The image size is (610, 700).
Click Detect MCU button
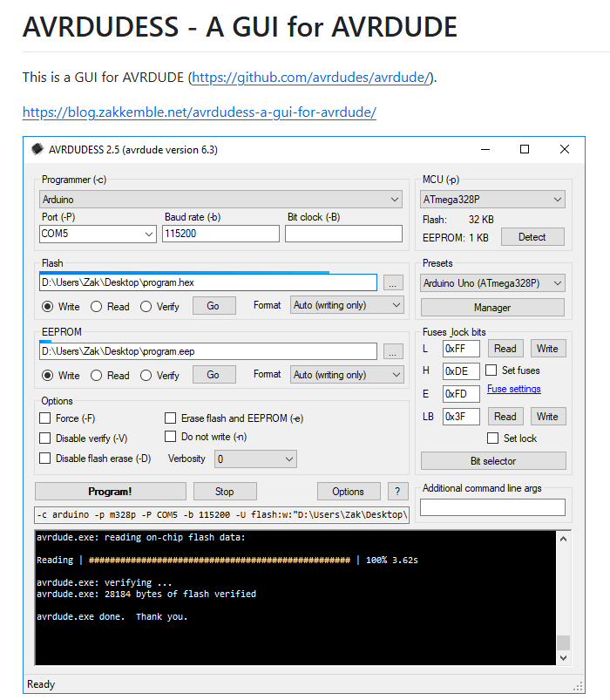pos(532,237)
